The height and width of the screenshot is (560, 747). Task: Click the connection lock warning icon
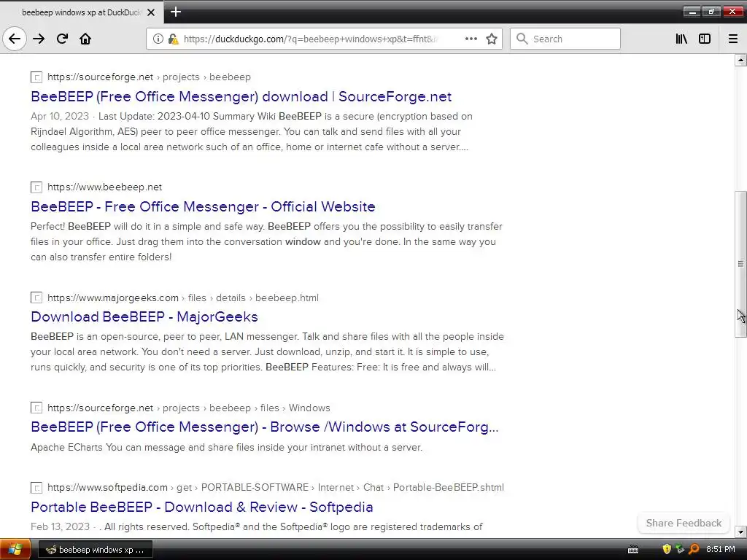173,39
